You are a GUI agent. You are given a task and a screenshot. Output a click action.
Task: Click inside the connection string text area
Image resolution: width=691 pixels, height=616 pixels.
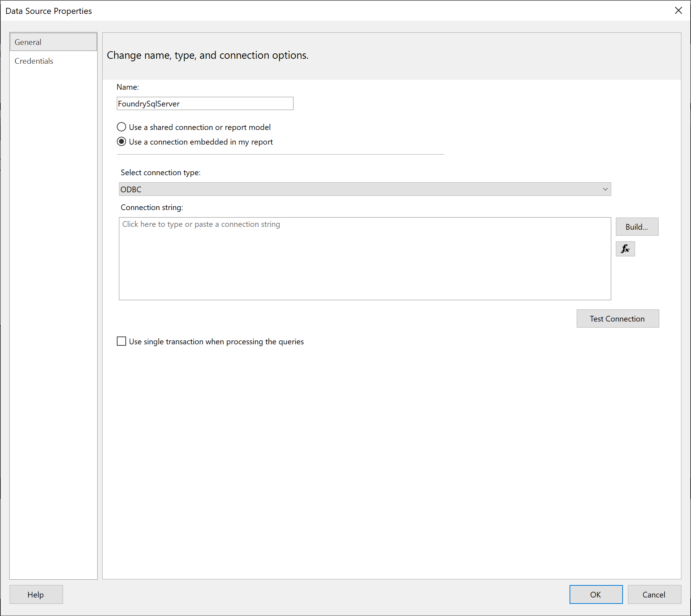tap(365, 259)
